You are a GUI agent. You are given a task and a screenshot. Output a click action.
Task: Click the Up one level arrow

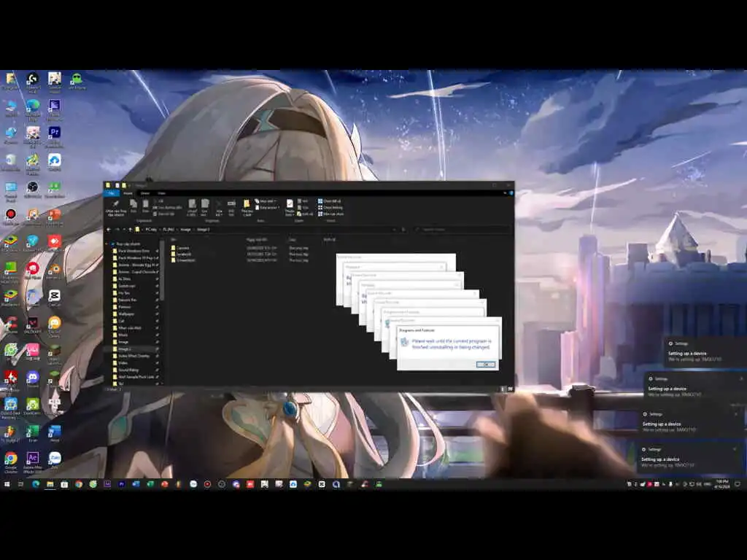(x=131, y=230)
